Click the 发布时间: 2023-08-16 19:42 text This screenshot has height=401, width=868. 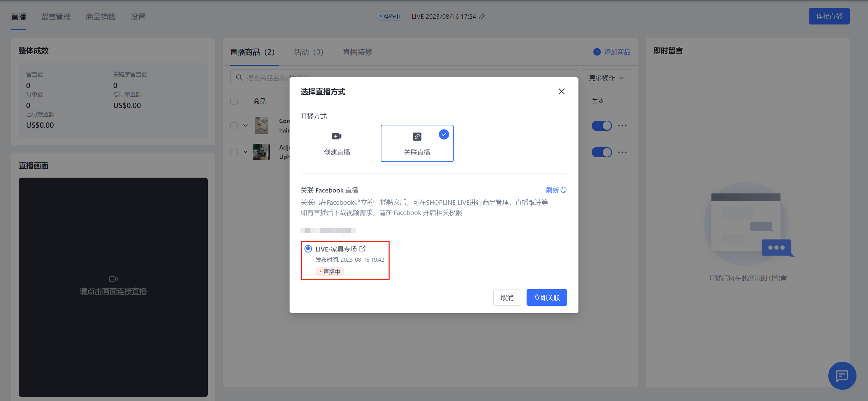350,260
